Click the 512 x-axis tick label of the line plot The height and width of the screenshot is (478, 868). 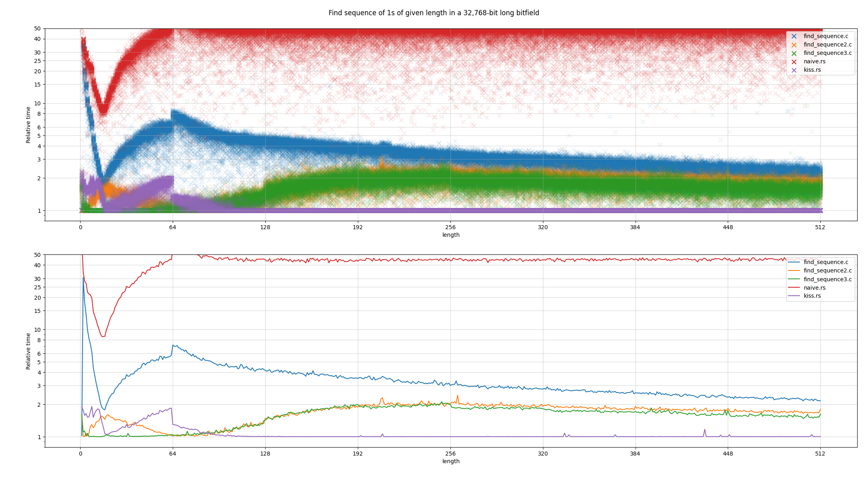click(820, 454)
